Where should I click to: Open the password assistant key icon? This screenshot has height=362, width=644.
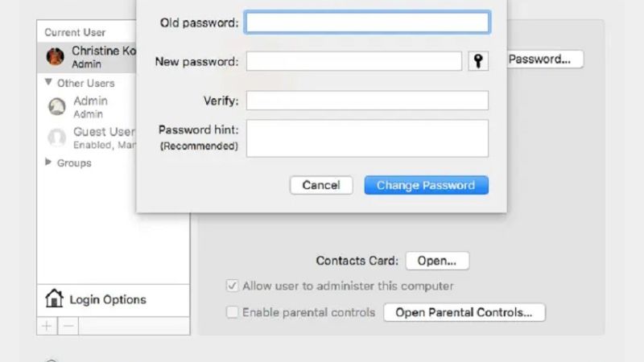coord(478,62)
